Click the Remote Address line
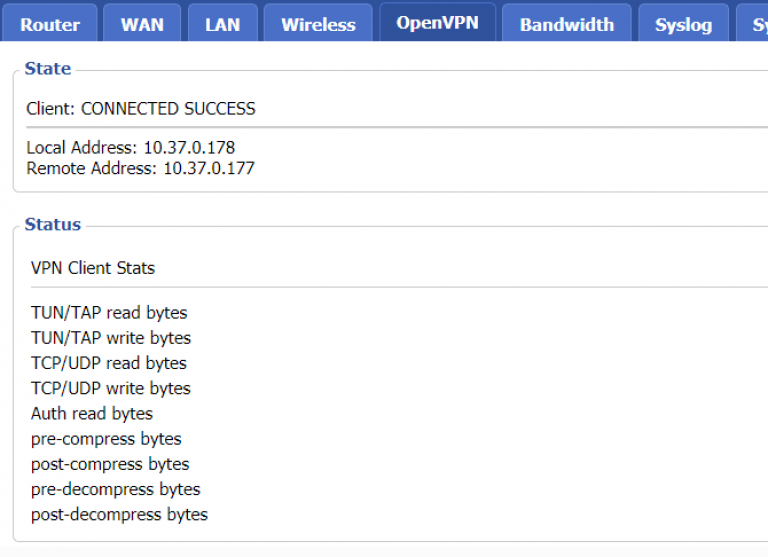Image resolution: width=768 pixels, height=557 pixels. tap(141, 168)
